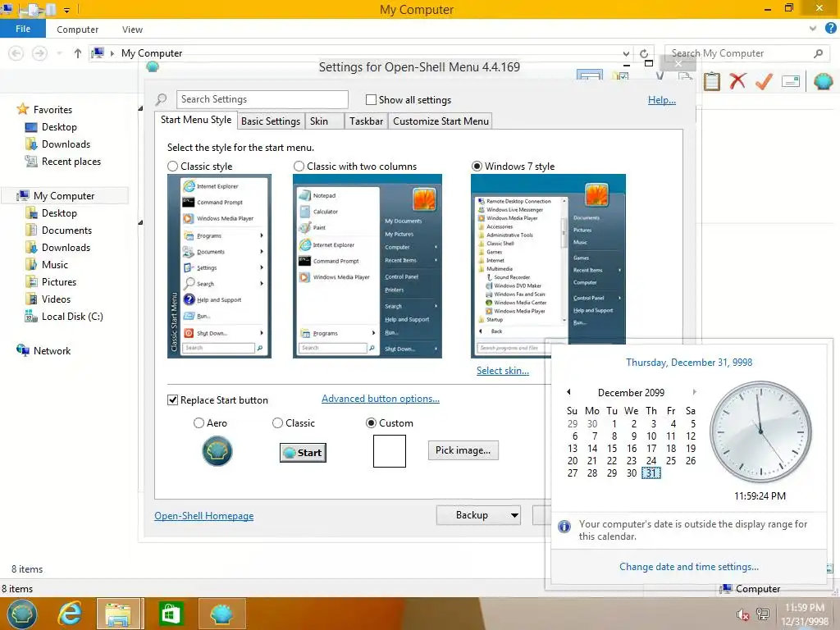Image resolution: width=840 pixels, height=630 pixels.
Task: Toggle the Show all settings checkbox
Action: (371, 99)
